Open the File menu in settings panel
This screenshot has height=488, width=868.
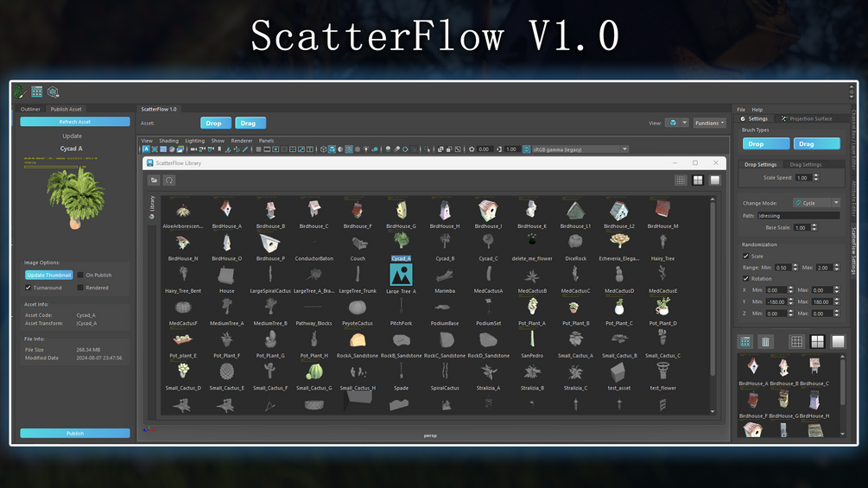741,110
